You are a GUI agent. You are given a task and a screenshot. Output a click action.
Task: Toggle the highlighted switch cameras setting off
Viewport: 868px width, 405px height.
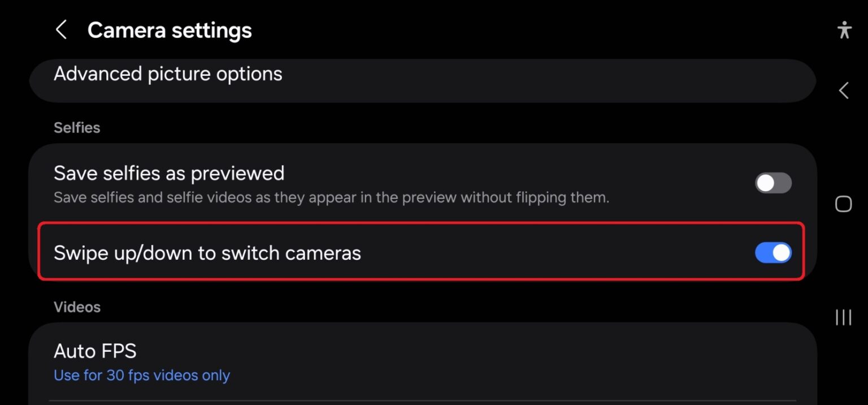click(772, 253)
